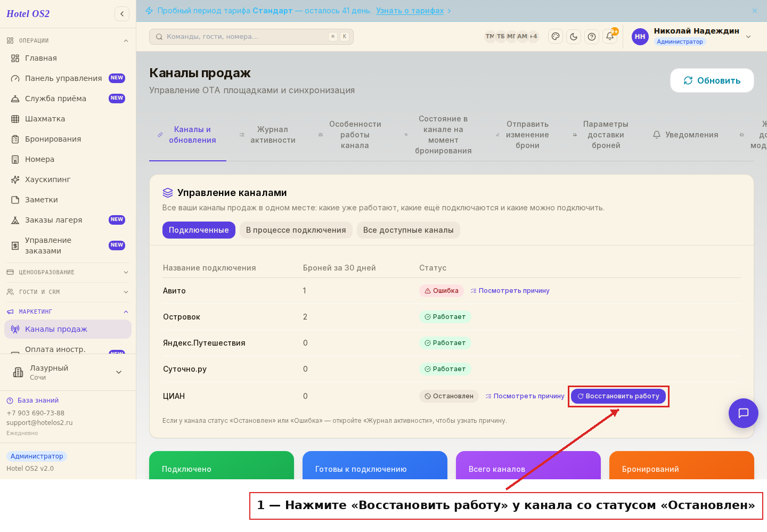Click the support@hotelos2.ru email
Screen dimensions: 767x532
[39, 423]
